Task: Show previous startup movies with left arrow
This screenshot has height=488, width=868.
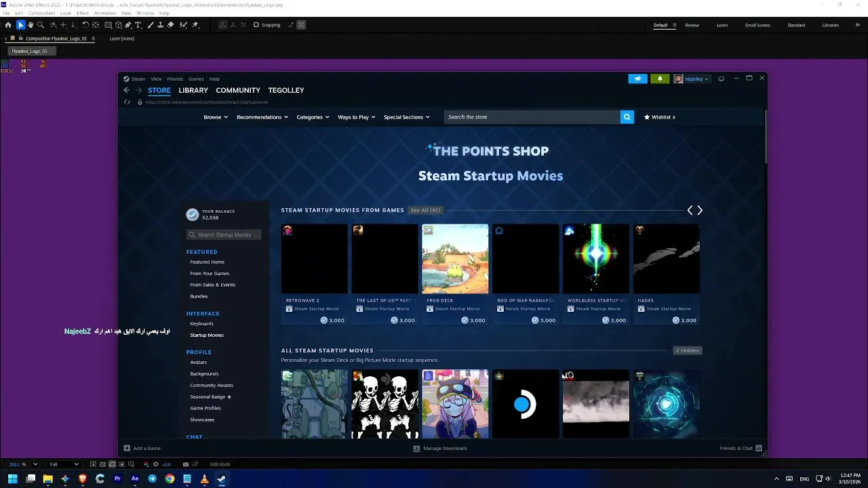Action: 690,211
